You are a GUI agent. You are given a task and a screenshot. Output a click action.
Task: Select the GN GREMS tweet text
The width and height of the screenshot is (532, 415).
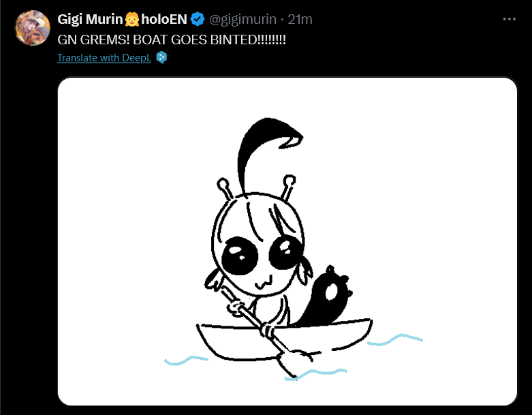pyautogui.click(x=172, y=40)
